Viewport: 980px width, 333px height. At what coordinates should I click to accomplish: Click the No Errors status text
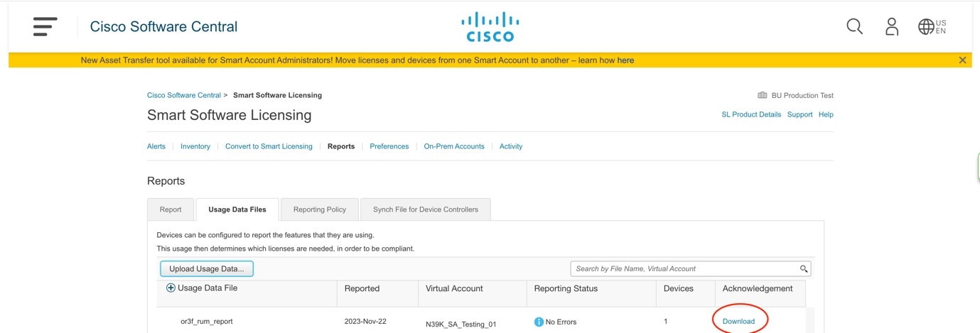[561, 322]
